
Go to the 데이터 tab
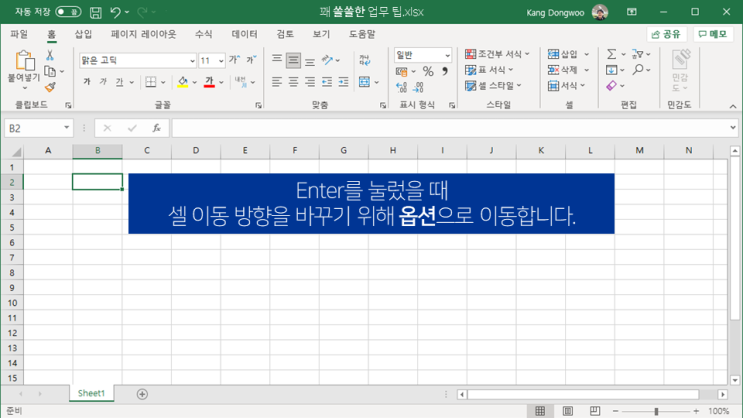tap(245, 34)
